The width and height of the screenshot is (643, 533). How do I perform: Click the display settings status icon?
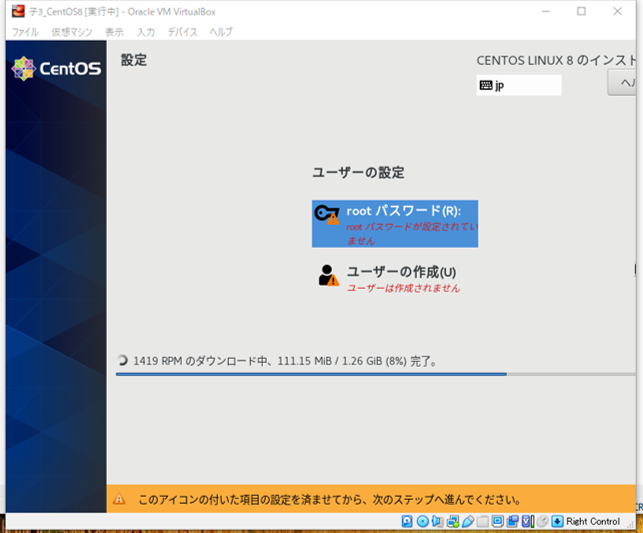[498, 521]
